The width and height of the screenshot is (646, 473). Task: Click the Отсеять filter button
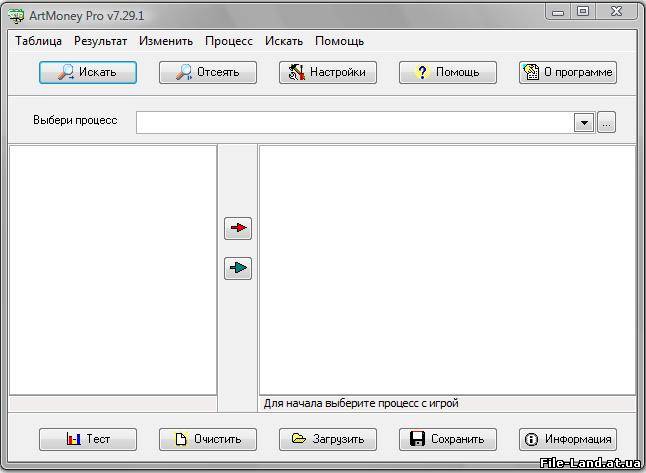coord(208,73)
